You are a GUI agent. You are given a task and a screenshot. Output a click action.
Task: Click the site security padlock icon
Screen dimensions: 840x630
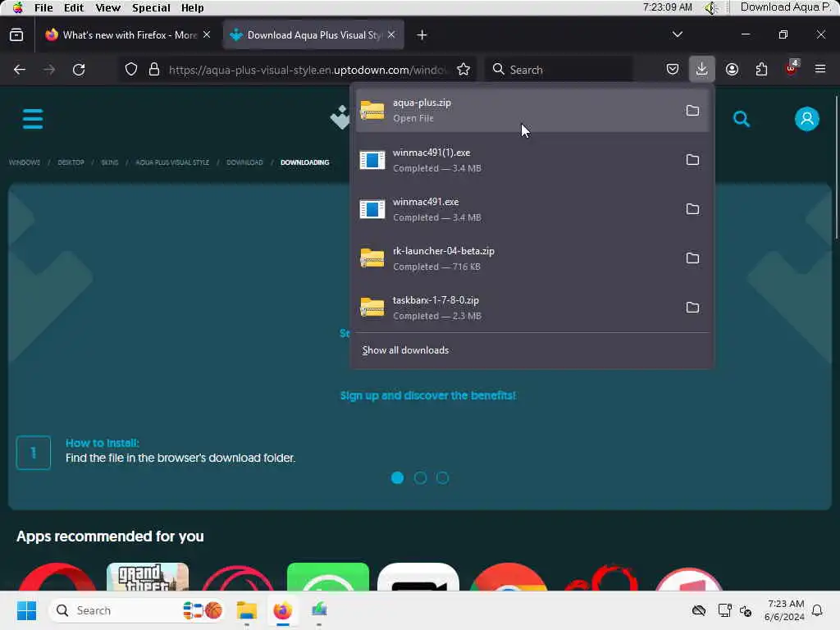tap(154, 69)
